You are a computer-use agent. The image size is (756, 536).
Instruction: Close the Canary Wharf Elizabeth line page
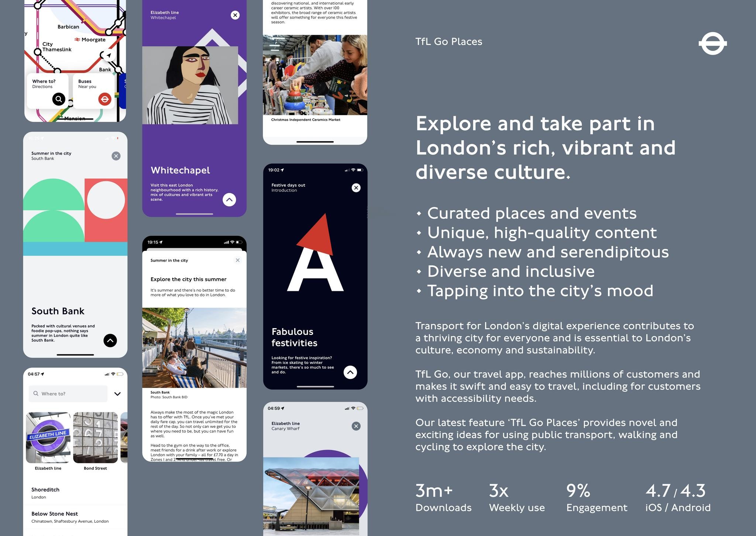pyautogui.click(x=355, y=426)
